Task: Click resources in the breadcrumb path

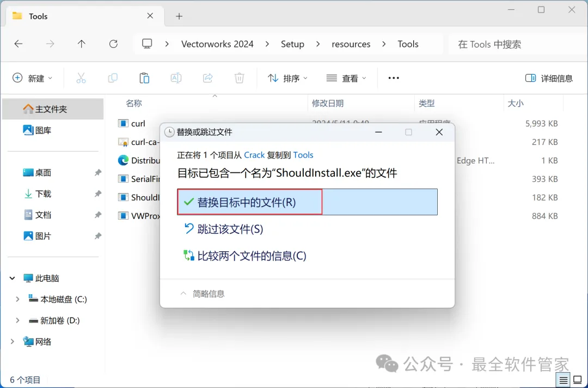Action: (x=351, y=44)
